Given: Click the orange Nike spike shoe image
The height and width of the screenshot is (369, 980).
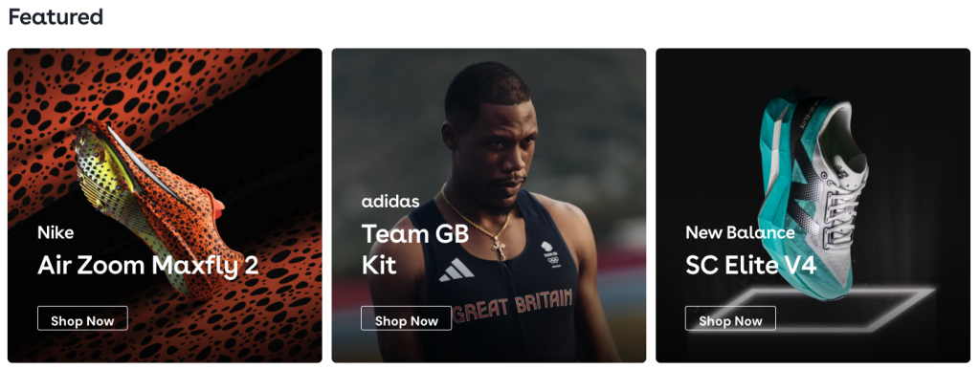Looking at the screenshot, I should [x=146, y=206].
